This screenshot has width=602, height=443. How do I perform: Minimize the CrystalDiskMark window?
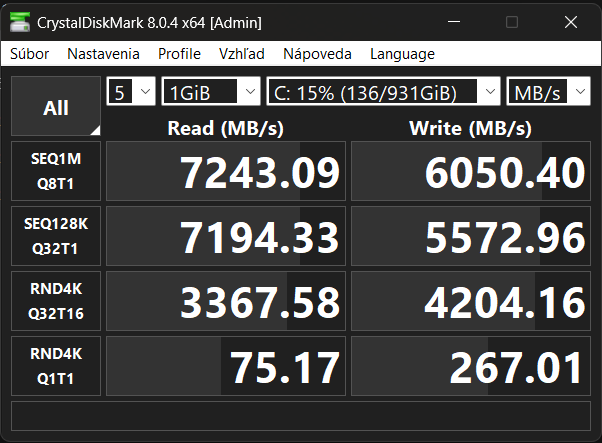454,22
